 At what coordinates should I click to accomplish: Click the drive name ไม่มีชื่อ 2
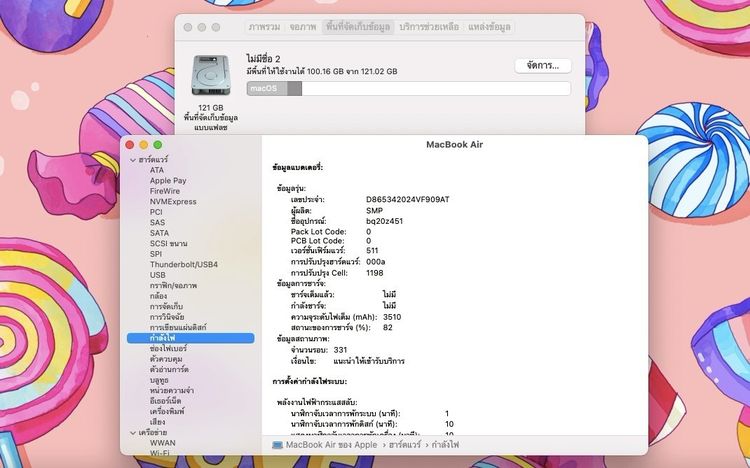263,59
